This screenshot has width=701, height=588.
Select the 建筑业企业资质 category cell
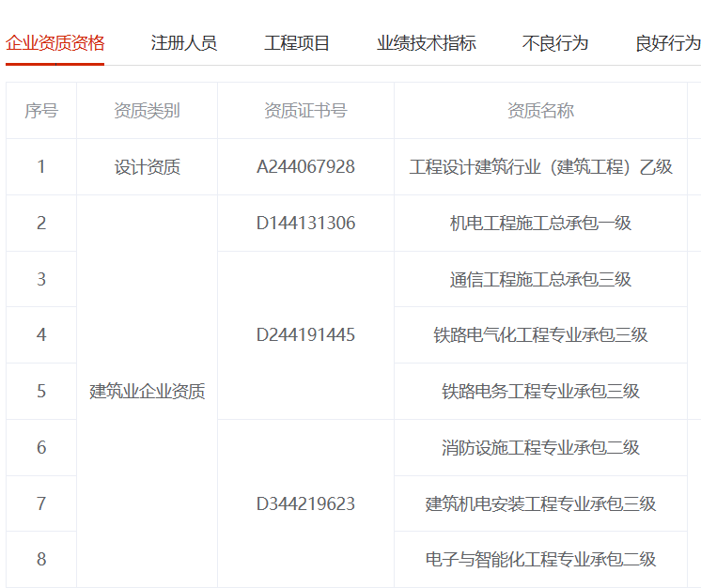pos(147,392)
